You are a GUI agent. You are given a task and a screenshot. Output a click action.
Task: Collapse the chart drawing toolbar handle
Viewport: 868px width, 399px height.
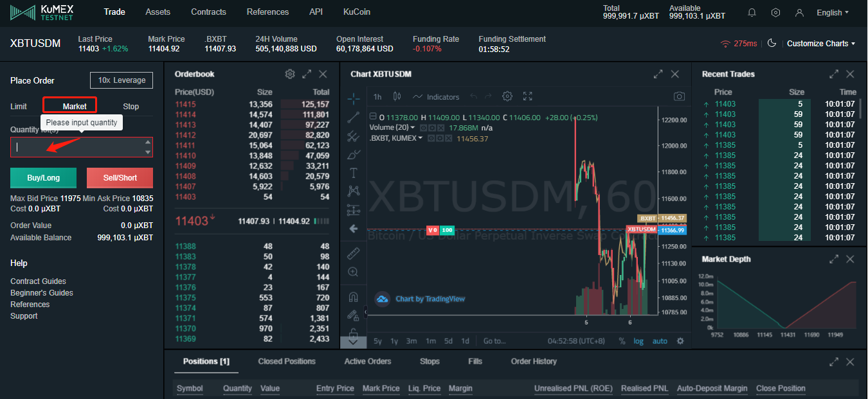pyautogui.click(x=365, y=312)
